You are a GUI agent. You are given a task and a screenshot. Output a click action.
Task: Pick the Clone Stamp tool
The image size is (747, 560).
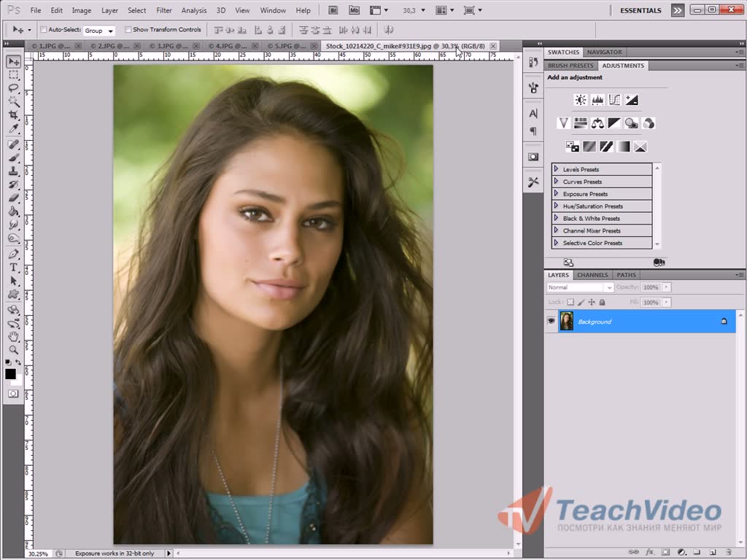pyautogui.click(x=13, y=171)
